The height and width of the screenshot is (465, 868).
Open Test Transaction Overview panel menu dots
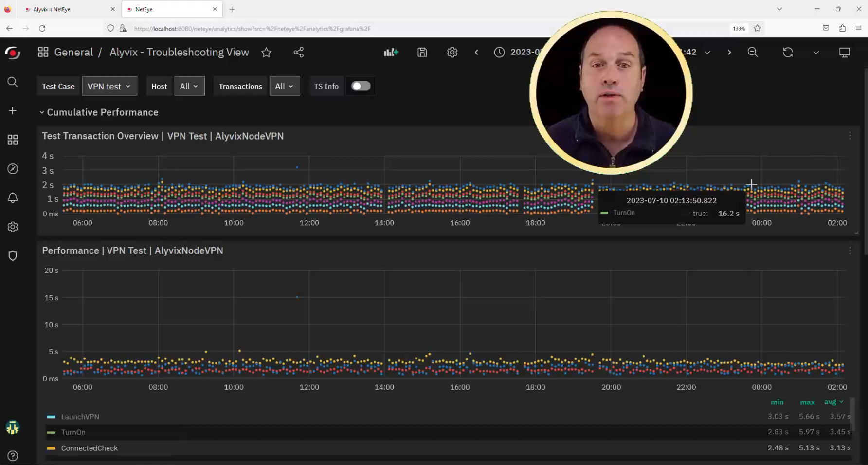coord(850,136)
